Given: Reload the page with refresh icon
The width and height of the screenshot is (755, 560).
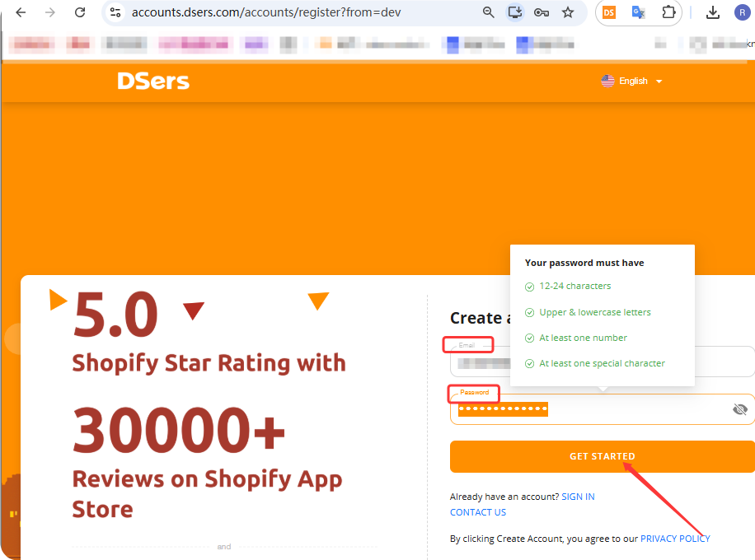Looking at the screenshot, I should coord(80,12).
